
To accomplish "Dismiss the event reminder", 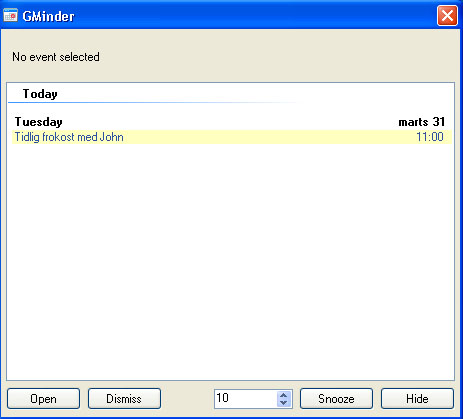I will (x=124, y=398).
